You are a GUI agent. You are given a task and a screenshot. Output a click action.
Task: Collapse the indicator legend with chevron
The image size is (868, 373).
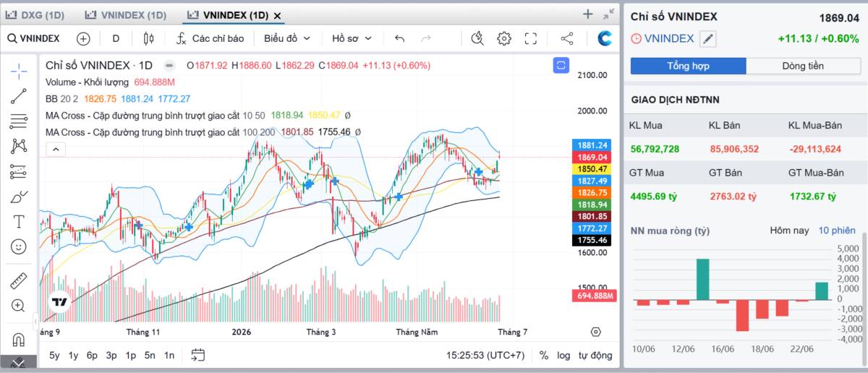coord(56,150)
